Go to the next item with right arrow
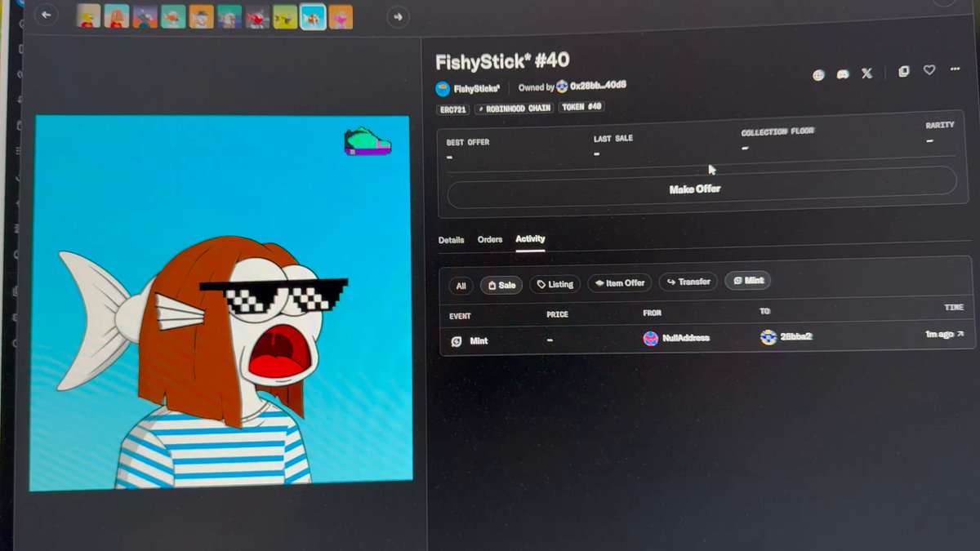Screen dimensions: 980x551 pos(398,16)
